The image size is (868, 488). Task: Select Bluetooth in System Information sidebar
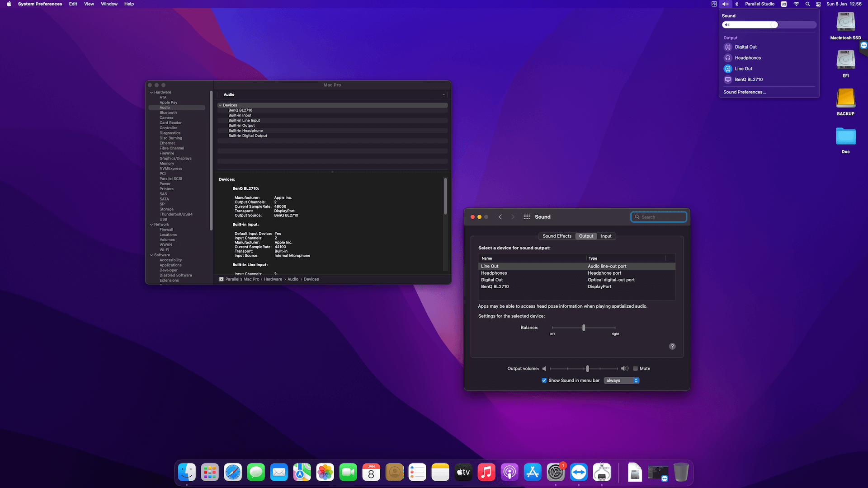click(x=168, y=113)
